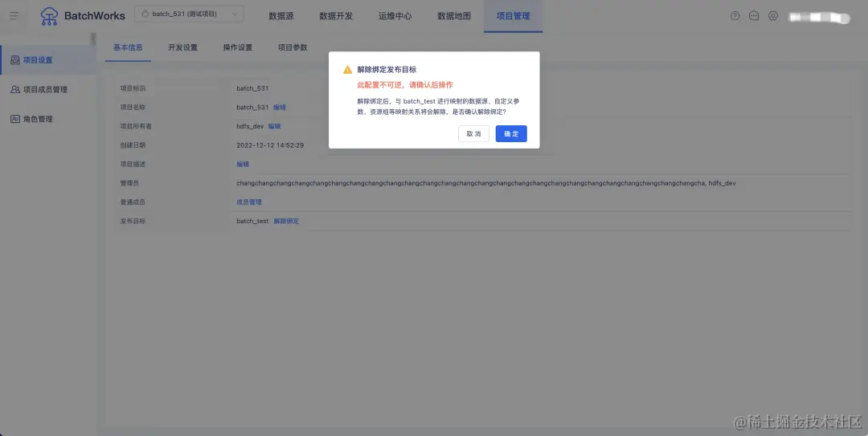Click the batch_531 项目标识 value
The image size is (868, 436).
(252, 88)
